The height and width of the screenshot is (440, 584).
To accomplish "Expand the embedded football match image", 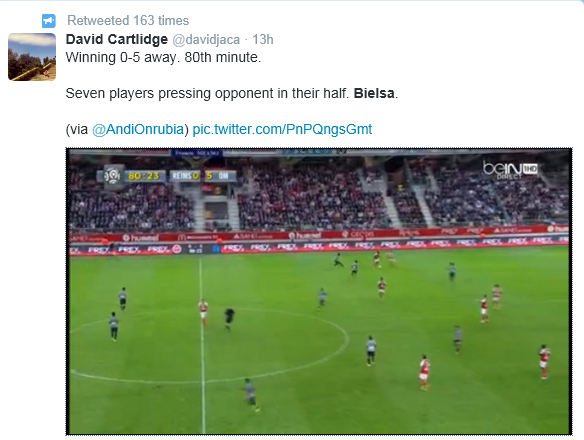I will pyautogui.click(x=319, y=291).
